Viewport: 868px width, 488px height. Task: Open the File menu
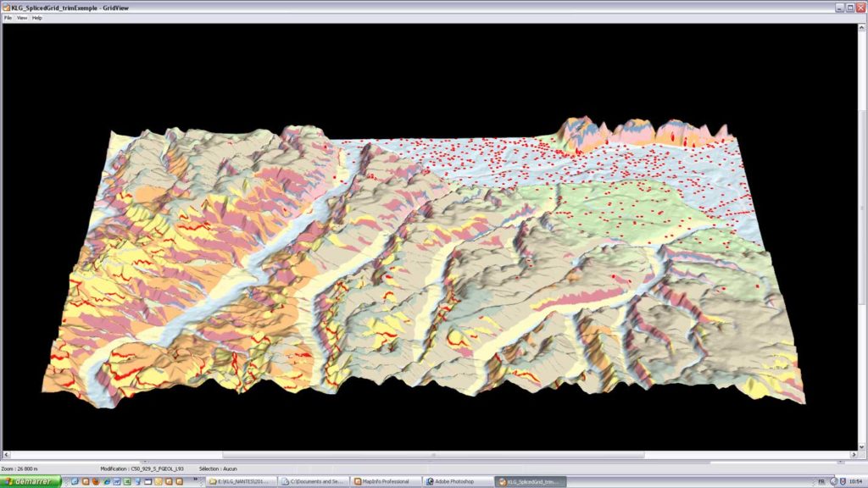[x=8, y=16]
